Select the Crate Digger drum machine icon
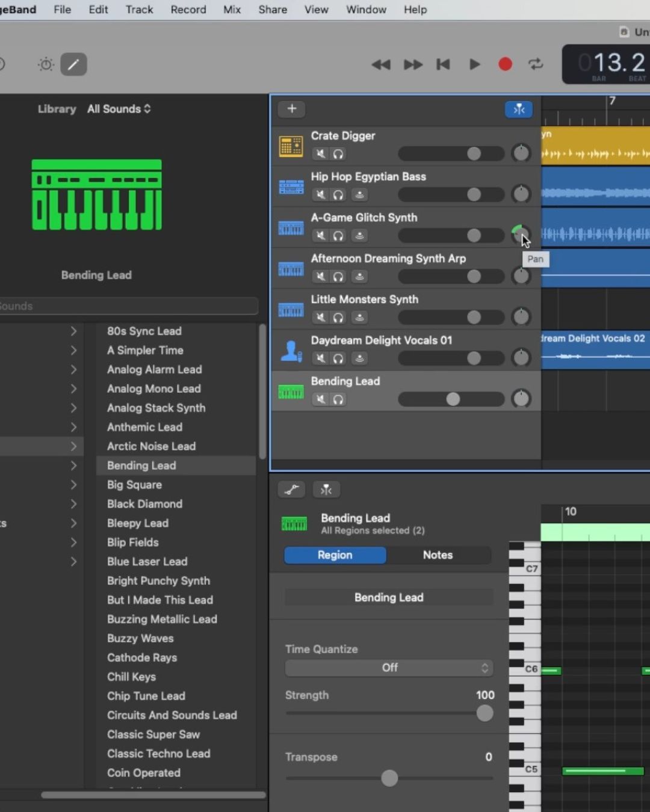This screenshot has height=812, width=650. click(x=291, y=146)
